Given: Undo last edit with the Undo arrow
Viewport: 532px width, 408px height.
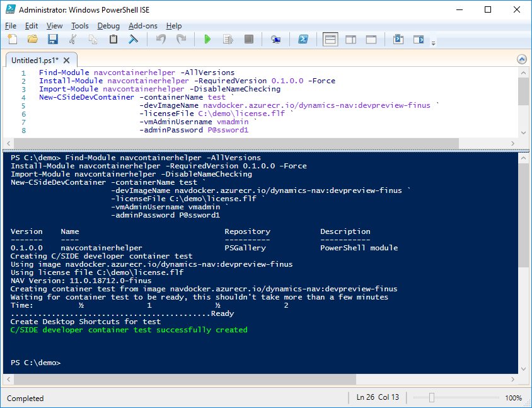Looking at the screenshot, I should pyautogui.click(x=161, y=39).
